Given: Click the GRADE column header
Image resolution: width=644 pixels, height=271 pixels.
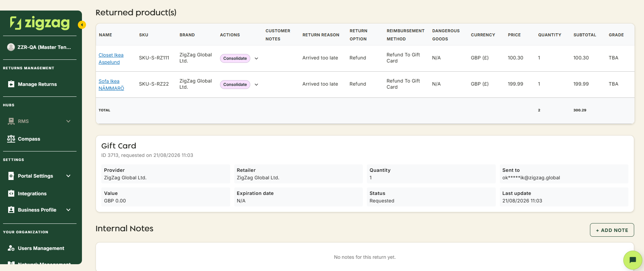Looking at the screenshot, I should [x=616, y=35].
